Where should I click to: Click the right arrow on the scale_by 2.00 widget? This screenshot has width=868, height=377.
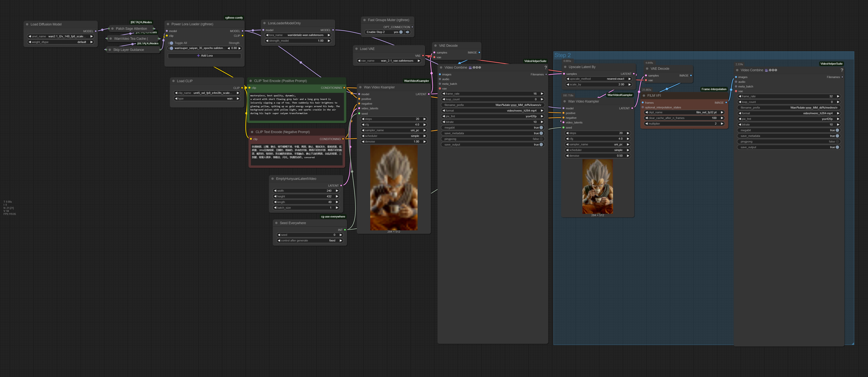coord(629,85)
